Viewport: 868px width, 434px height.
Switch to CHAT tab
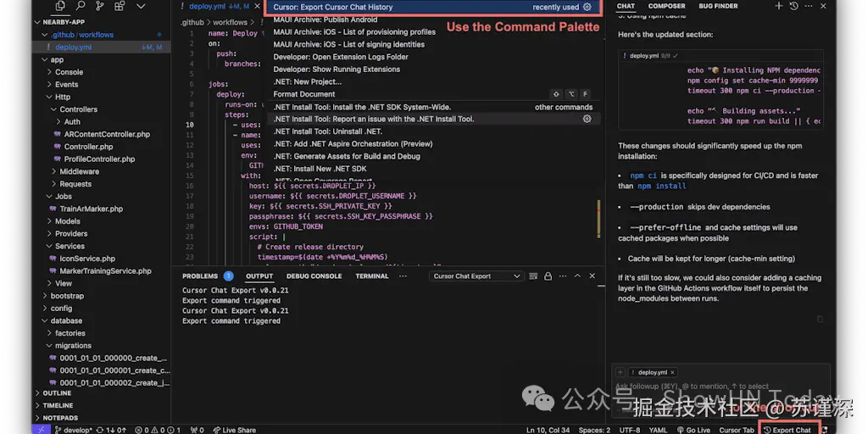(626, 6)
